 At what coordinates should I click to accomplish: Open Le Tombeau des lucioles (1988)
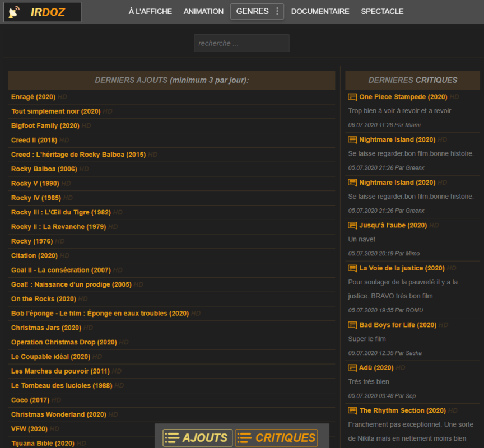click(62, 386)
